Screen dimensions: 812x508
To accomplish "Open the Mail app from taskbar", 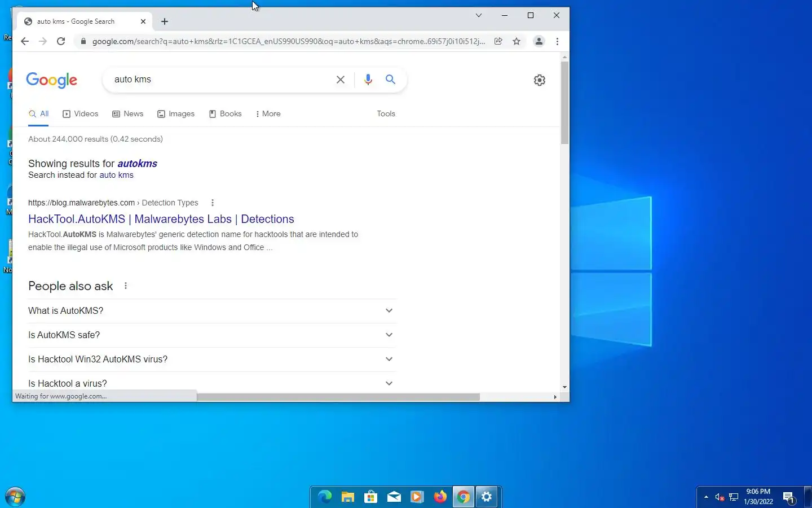I will pyautogui.click(x=394, y=497).
